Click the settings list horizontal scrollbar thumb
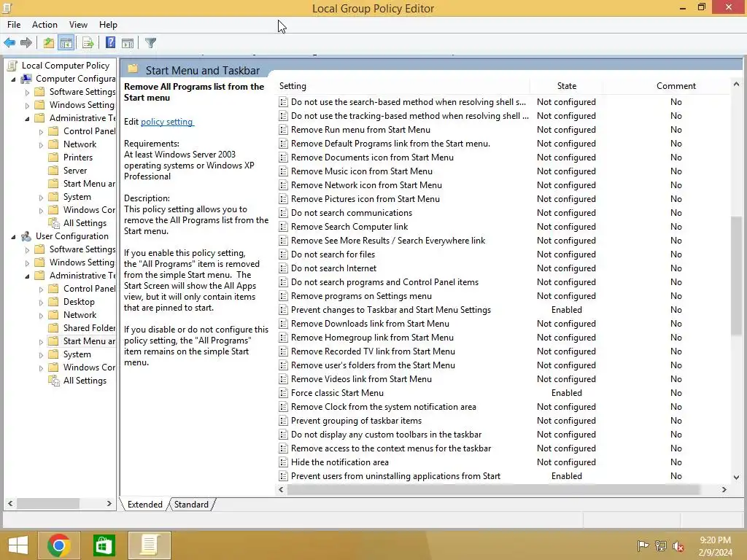The image size is (747, 560). [493, 489]
